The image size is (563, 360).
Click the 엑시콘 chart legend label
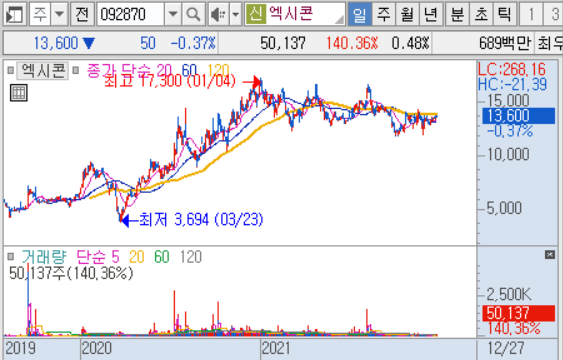[43, 70]
